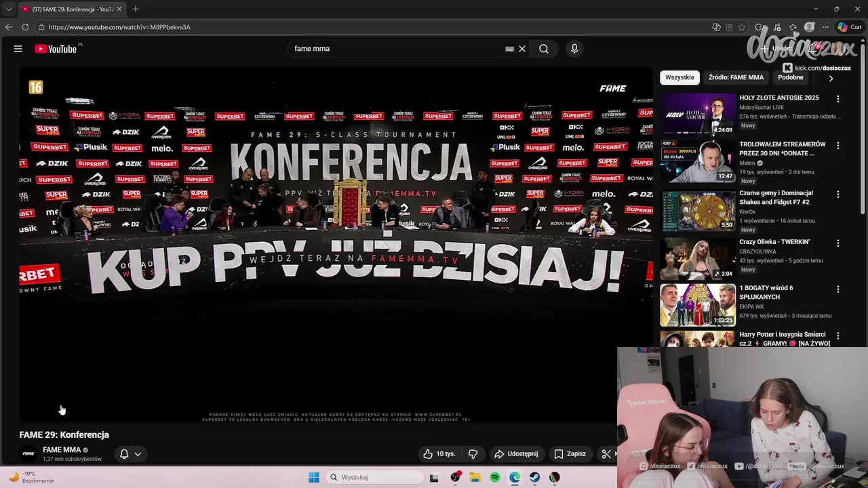Viewport: 868px width, 488px height.
Task: Open the FAME MMA channel name link
Action: pyautogui.click(x=62, y=449)
